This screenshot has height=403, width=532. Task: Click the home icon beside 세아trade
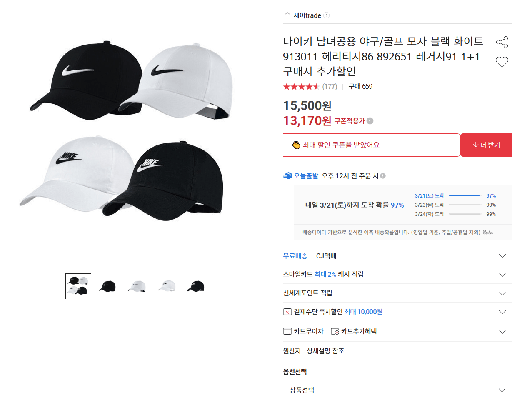[x=287, y=15]
